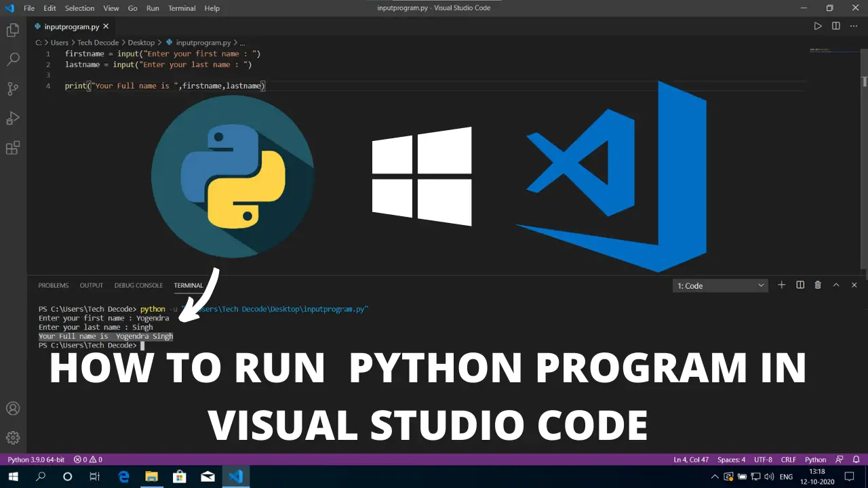Open the Manage gear in activity bar
Image resolution: width=868 pixels, height=488 pixels.
coord(13,438)
